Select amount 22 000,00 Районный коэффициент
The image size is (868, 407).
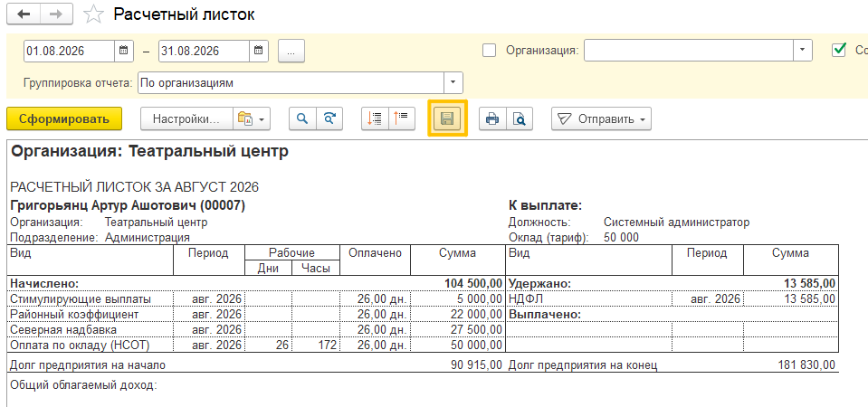tap(476, 314)
